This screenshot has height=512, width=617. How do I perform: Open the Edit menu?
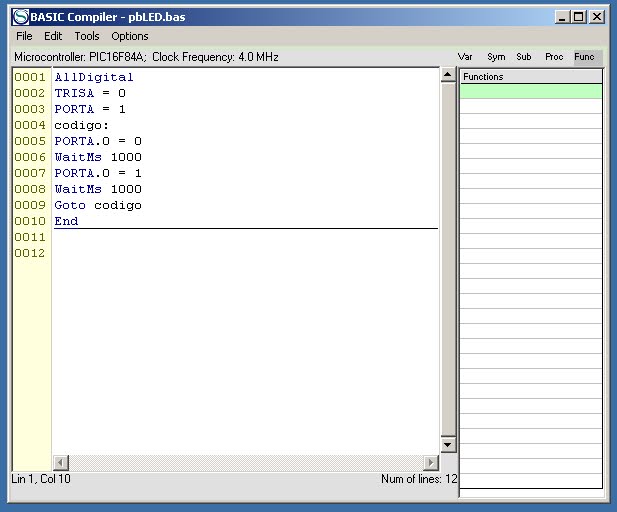(53, 36)
